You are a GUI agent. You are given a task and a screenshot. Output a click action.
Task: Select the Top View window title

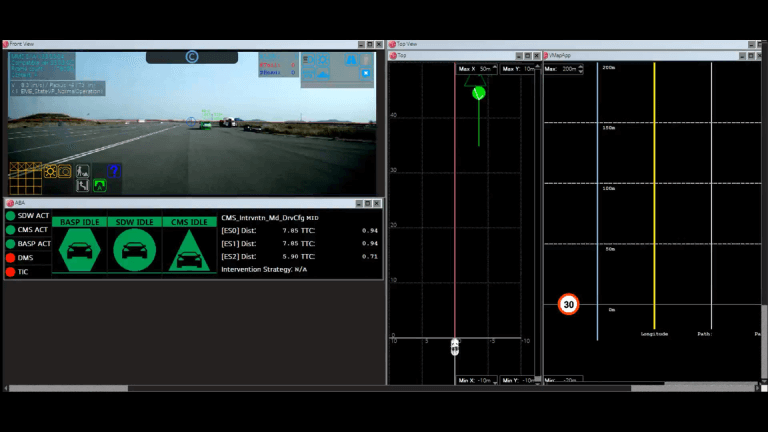406,44
